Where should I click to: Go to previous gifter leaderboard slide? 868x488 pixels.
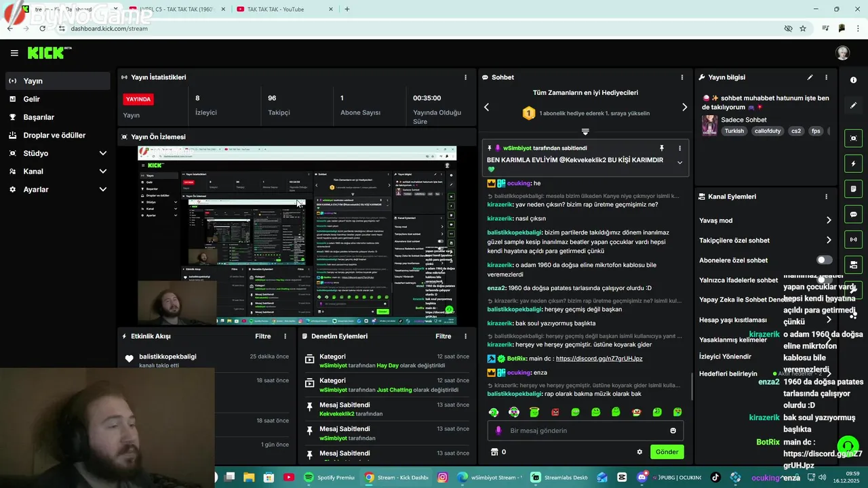[486, 107]
